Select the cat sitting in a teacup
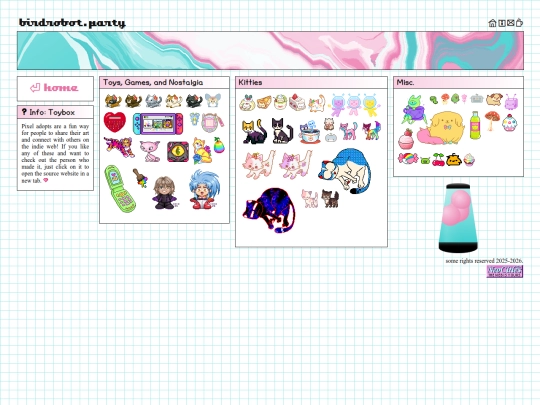Image resolution: width=540 pixels, height=405 pixels. click(309, 132)
